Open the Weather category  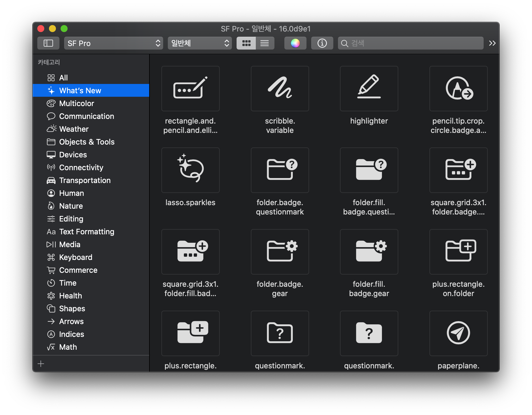91,129
